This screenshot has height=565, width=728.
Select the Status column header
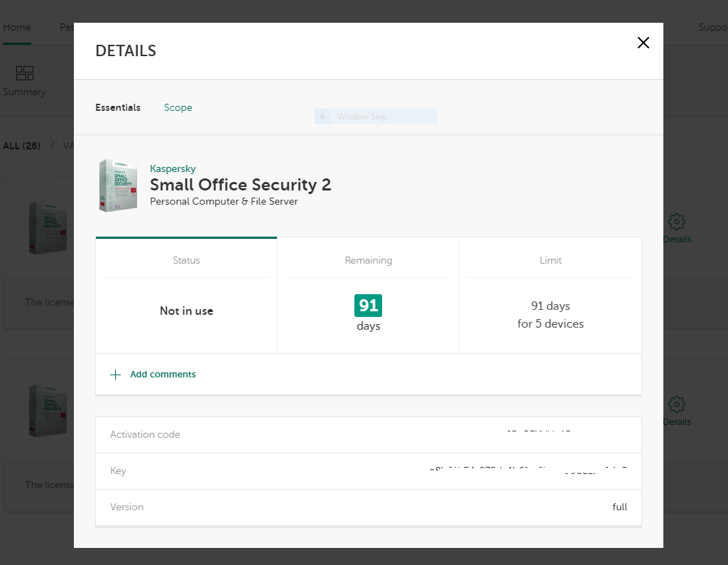pyautogui.click(x=186, y=260)
